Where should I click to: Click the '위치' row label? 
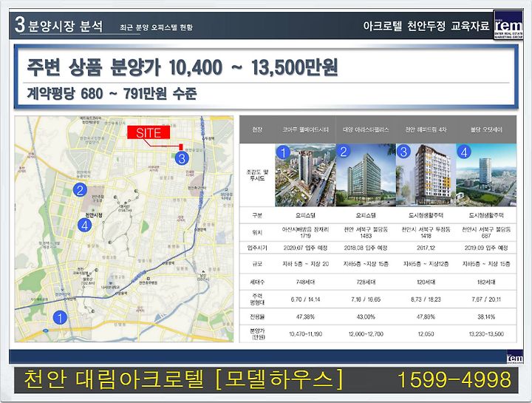point(257,233)
